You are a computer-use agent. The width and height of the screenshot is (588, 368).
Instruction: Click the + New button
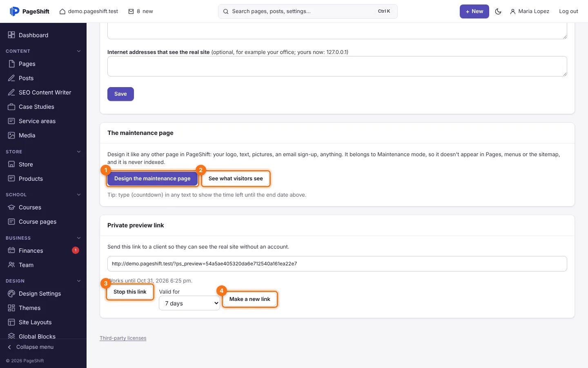tap(474, 11)
